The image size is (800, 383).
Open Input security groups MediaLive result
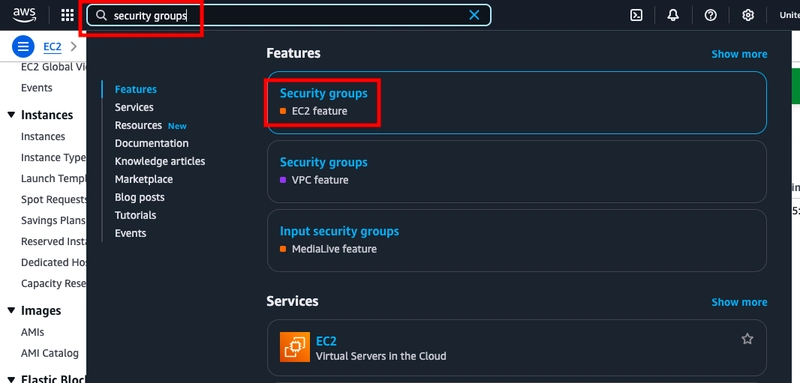click(x=517, y=240)
